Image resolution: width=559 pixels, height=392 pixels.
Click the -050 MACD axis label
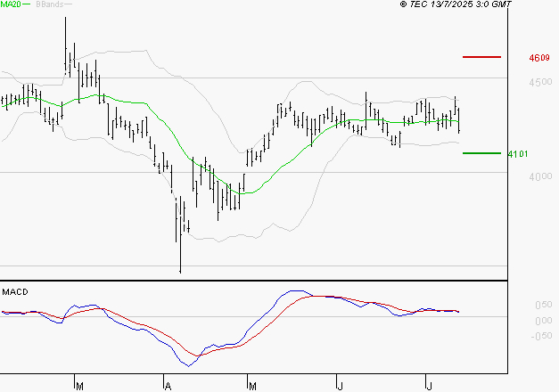point(541,336)
